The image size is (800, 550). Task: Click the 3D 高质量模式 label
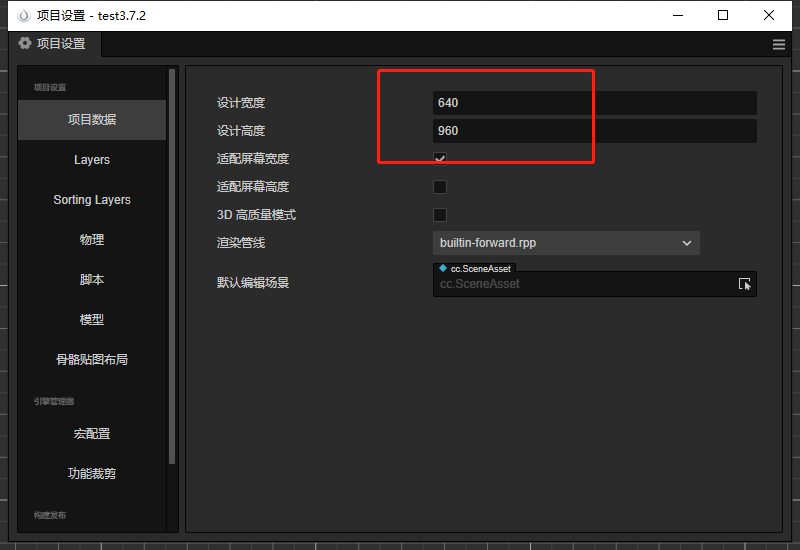click(256, 215)
